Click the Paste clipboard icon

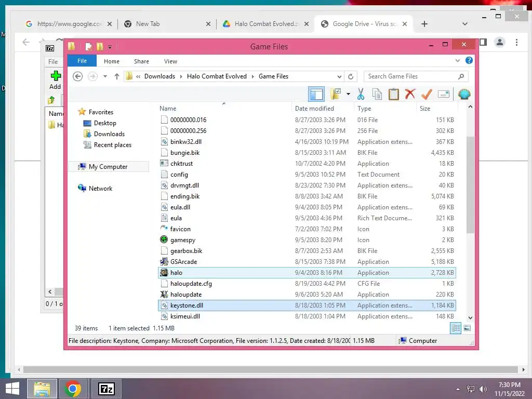tap(393, 94)
